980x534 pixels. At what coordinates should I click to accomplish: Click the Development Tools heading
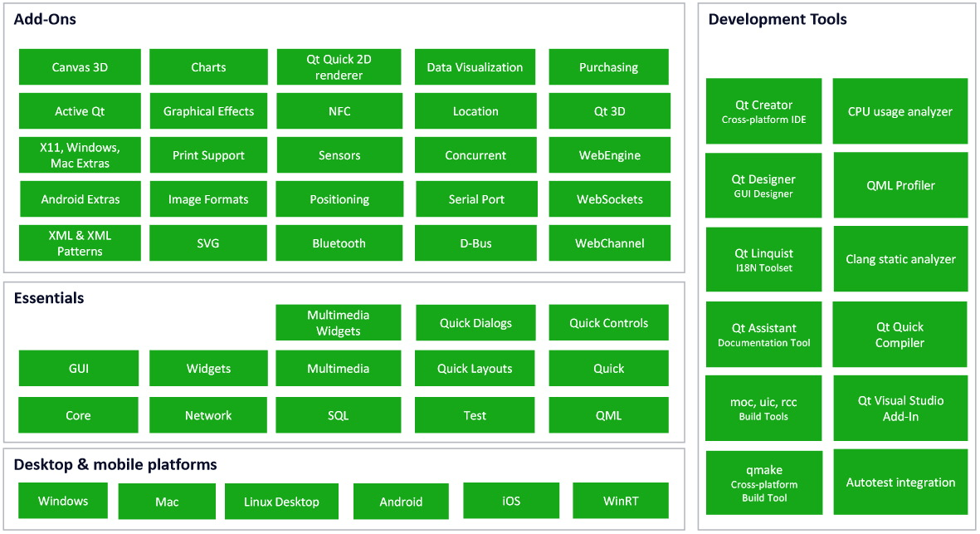pos(778,19)
